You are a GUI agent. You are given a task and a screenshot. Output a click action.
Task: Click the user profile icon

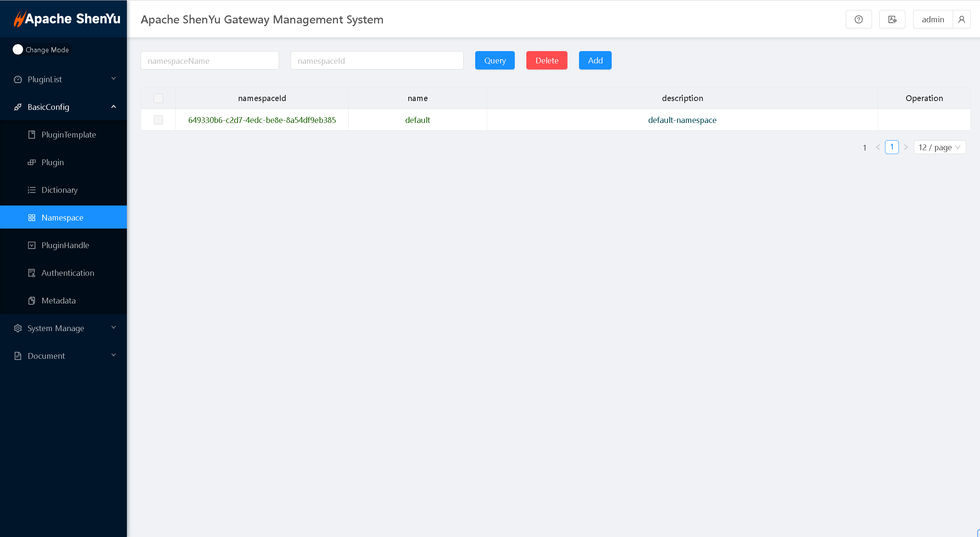point(961,20)
